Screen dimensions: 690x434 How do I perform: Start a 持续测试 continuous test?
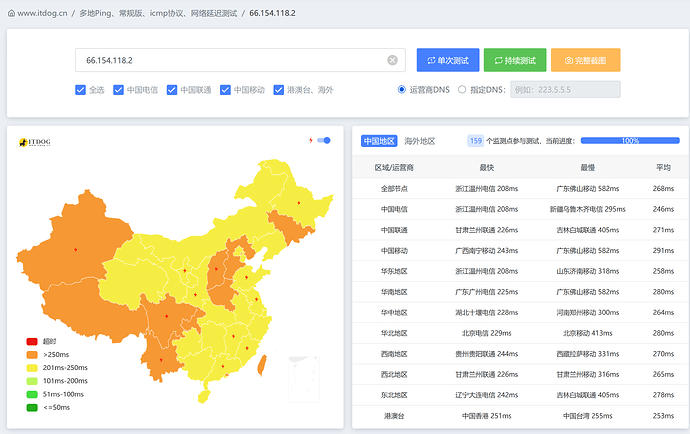click(x=515, y=60)
